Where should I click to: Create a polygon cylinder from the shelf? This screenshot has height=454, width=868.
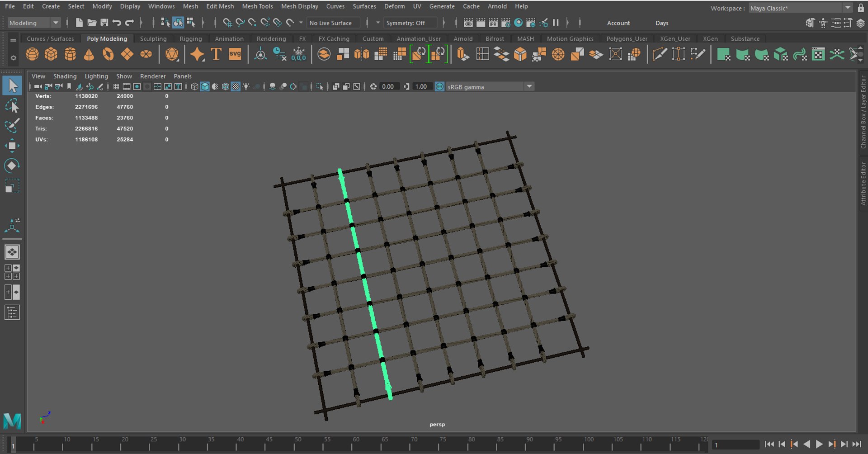(70, 54)
